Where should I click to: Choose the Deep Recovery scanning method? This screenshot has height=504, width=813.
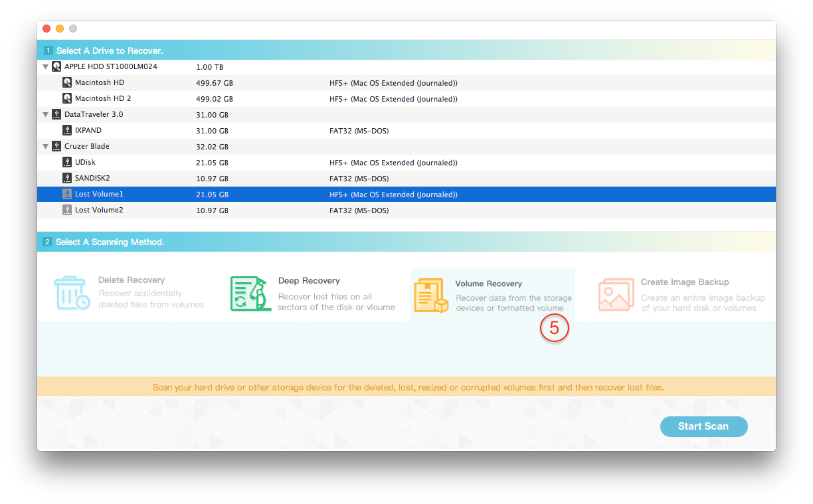(x=314, y=294)
